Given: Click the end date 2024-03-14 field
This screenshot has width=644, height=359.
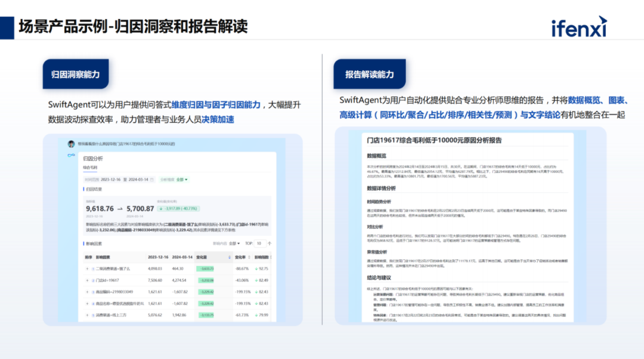Looking at the screenshot, I should 138,179.
